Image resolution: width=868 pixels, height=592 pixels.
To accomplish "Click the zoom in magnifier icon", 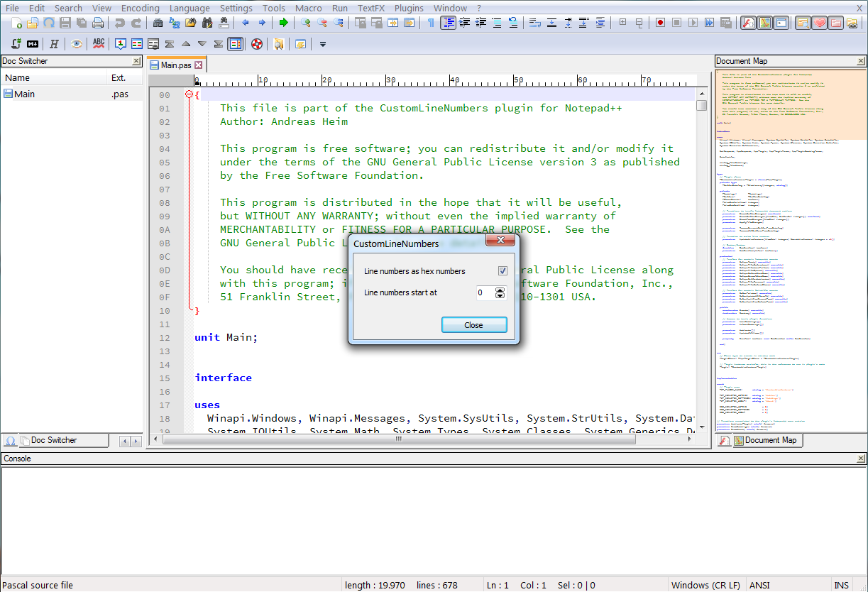I will tap(305, 23).
